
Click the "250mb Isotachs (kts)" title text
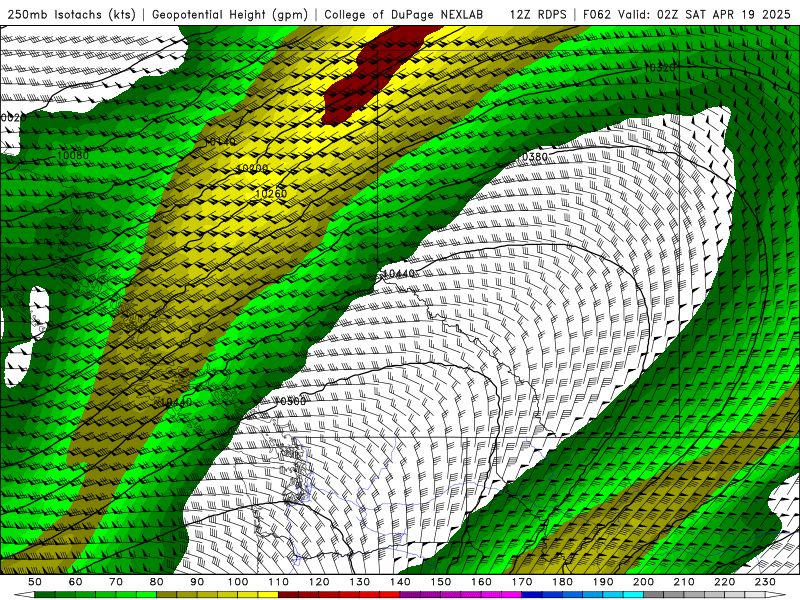pos(72,14)
